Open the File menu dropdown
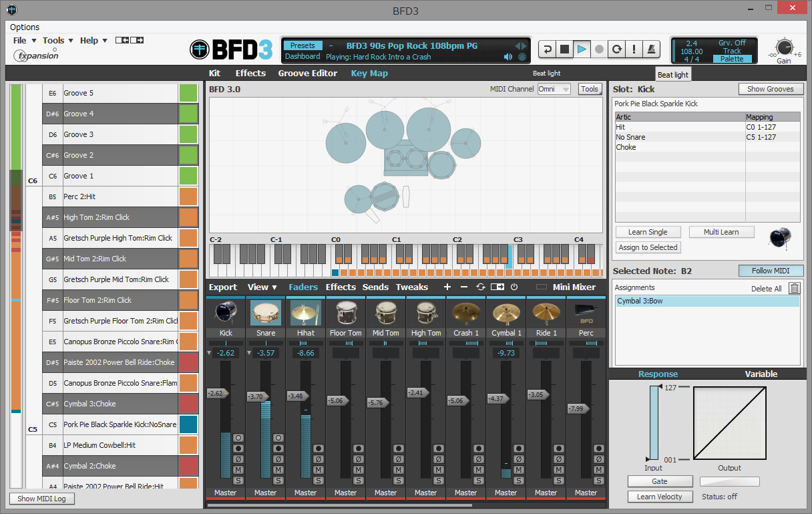 point(25,41)
